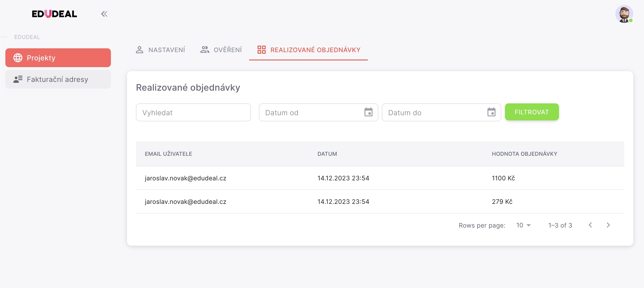Viewport: 644px width, 288px height.
Task: Select the email in the 1100 Kč order row
Action: coord(186,178)
